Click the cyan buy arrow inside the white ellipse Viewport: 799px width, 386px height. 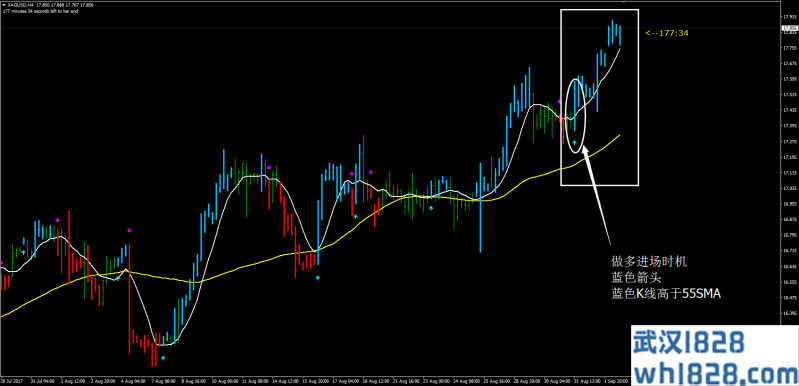point(575,143)
